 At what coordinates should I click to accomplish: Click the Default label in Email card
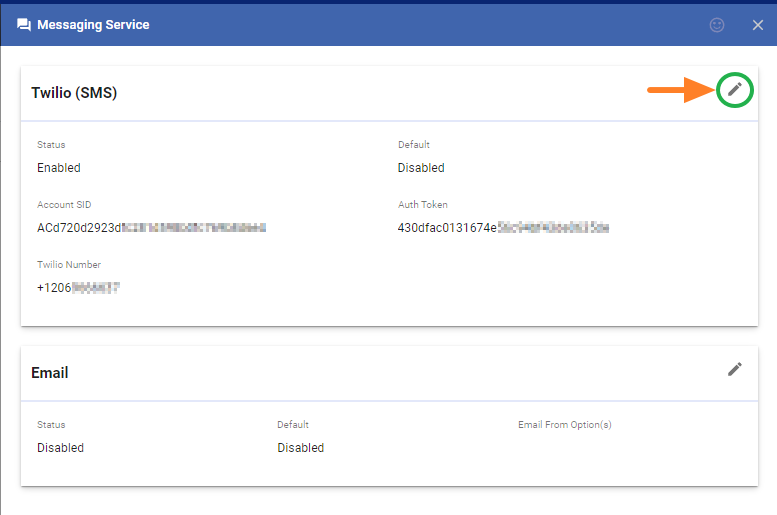pos(293,424)
